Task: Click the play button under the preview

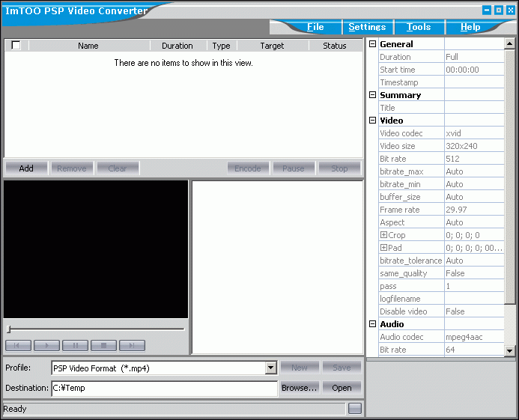Action: click(x=46, y=345)
